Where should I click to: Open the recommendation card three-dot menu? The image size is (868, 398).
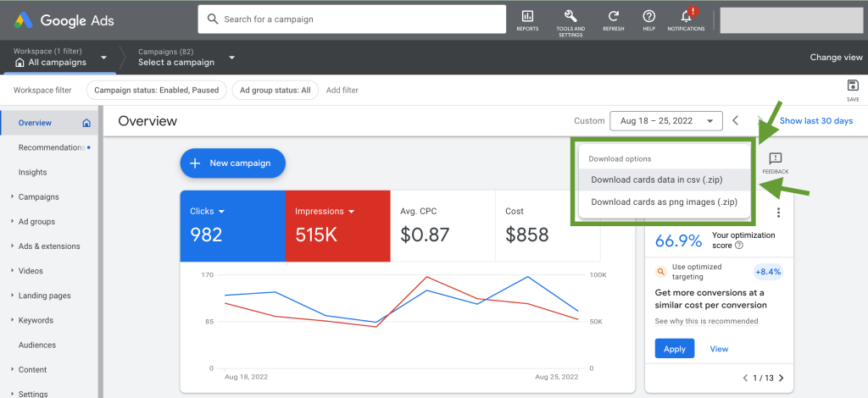[x=778, y=213]
